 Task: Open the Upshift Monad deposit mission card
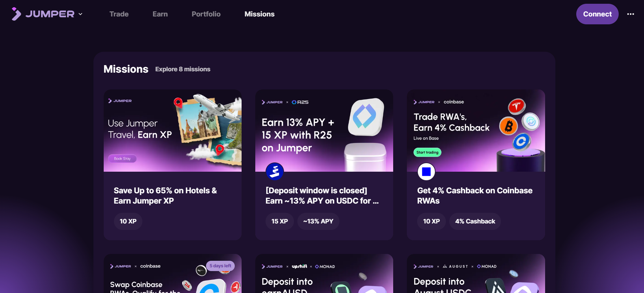coord(324,273)
